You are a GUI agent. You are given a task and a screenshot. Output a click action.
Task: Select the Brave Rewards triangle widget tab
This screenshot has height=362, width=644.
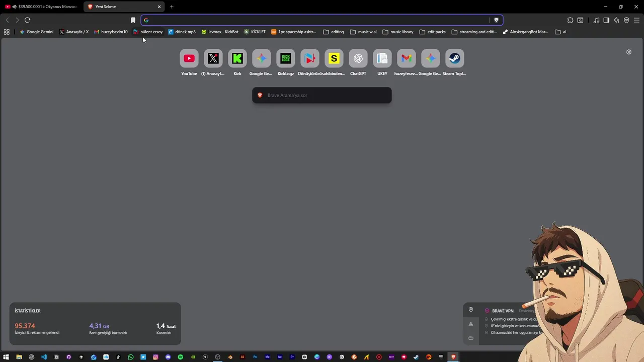click(471, 324)
